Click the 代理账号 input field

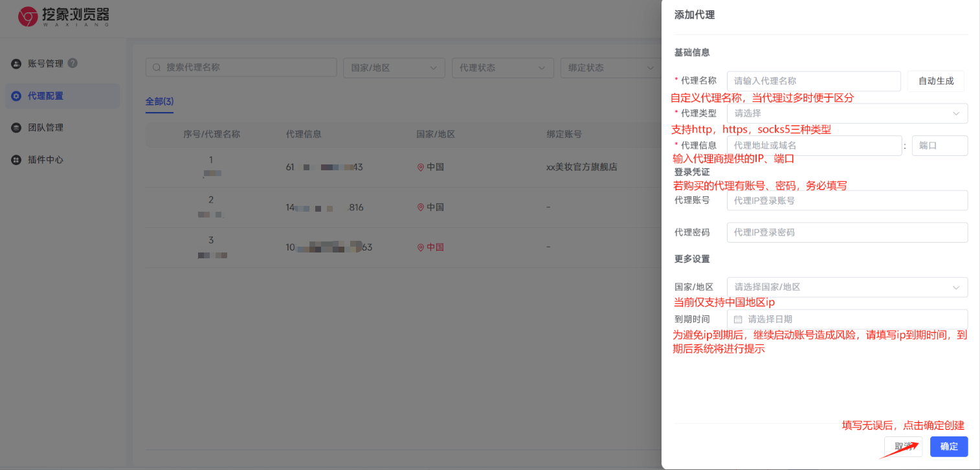point(847,200)
